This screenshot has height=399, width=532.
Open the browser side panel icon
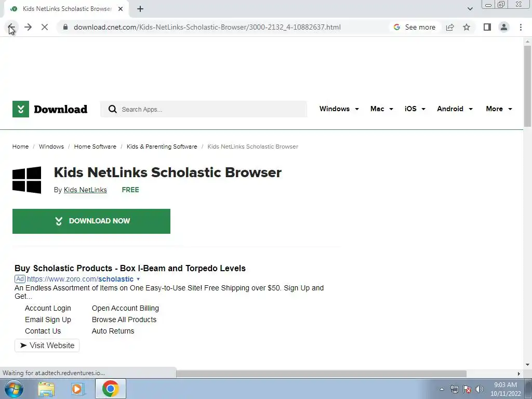pyautogui.click(x=487, y=27)
